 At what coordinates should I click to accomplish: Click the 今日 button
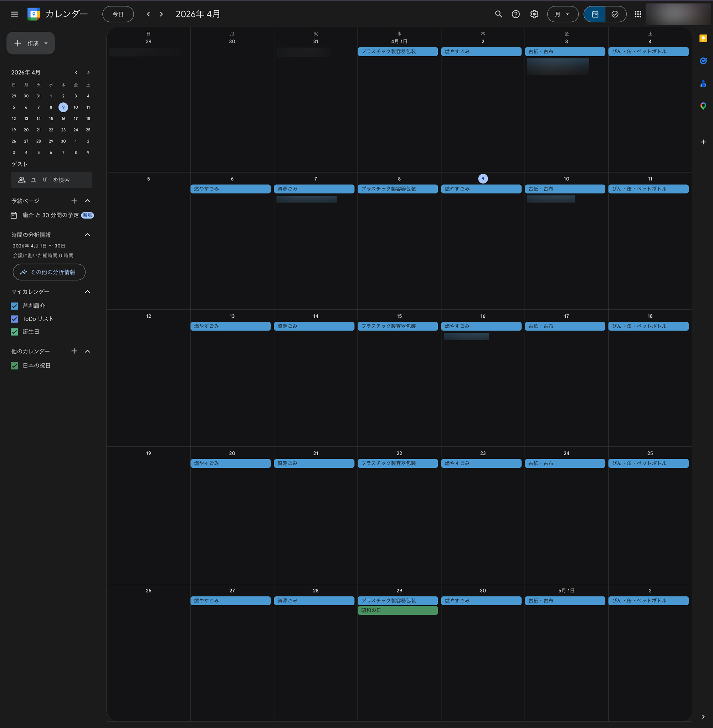118,14
